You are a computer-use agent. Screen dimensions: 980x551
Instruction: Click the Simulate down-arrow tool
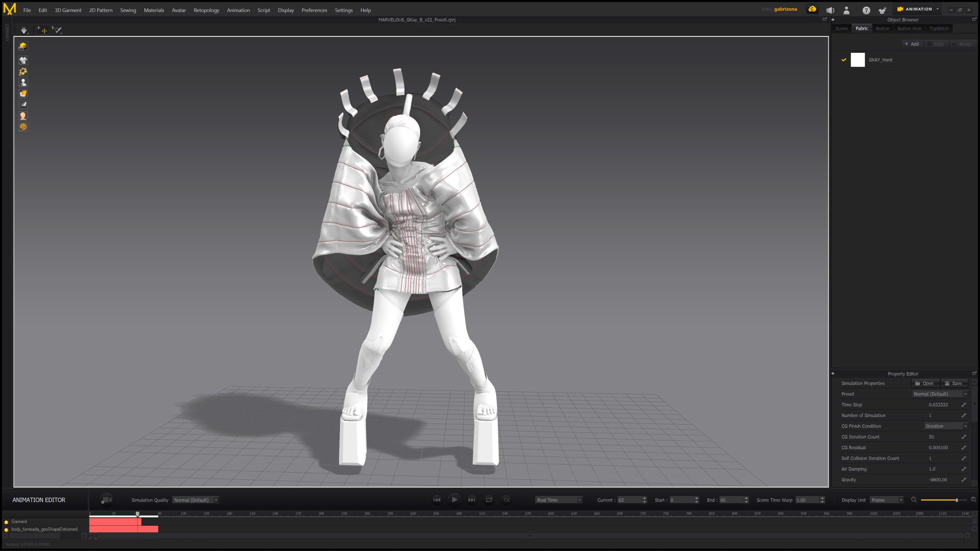(x=24, y=30)
